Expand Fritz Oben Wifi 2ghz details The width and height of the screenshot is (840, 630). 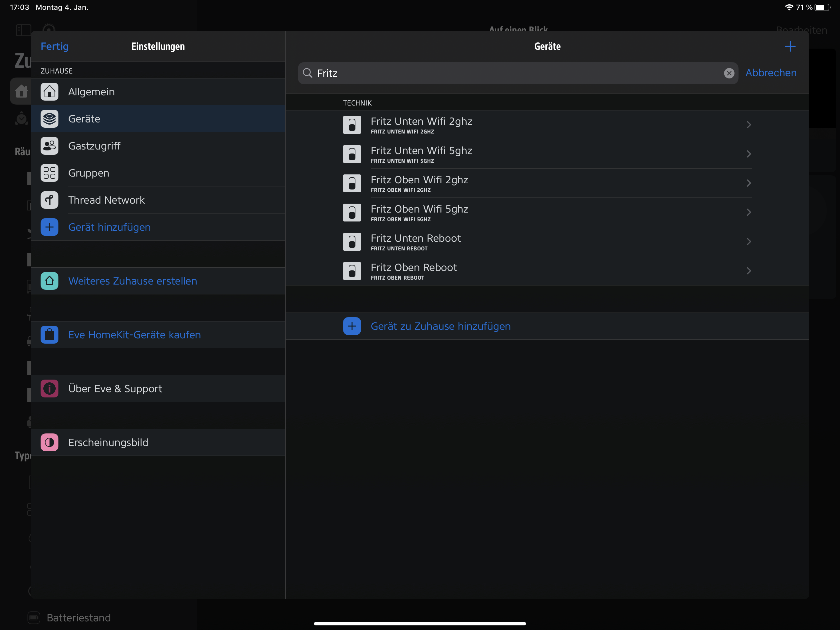(x=748, y=183)
